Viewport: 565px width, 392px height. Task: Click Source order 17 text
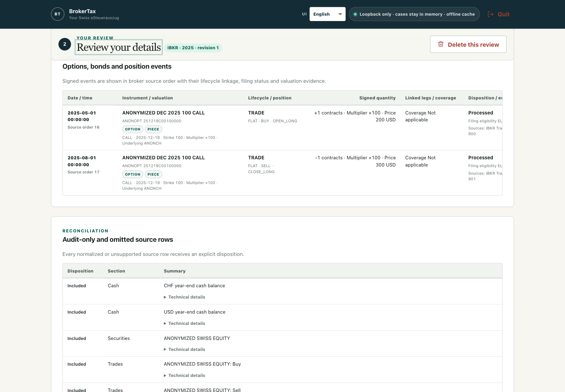[x=83, y=172]
